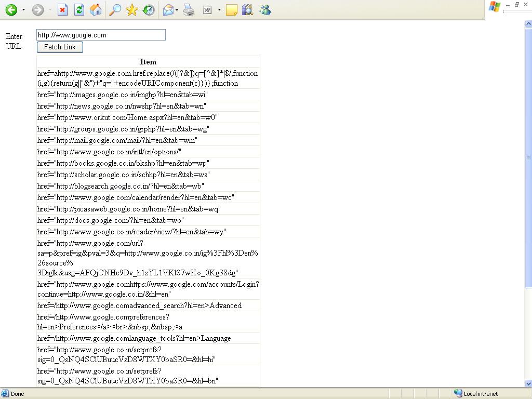Refresh the page with green arrows icon
The image size is (532, 399).
tap(79, 10)
